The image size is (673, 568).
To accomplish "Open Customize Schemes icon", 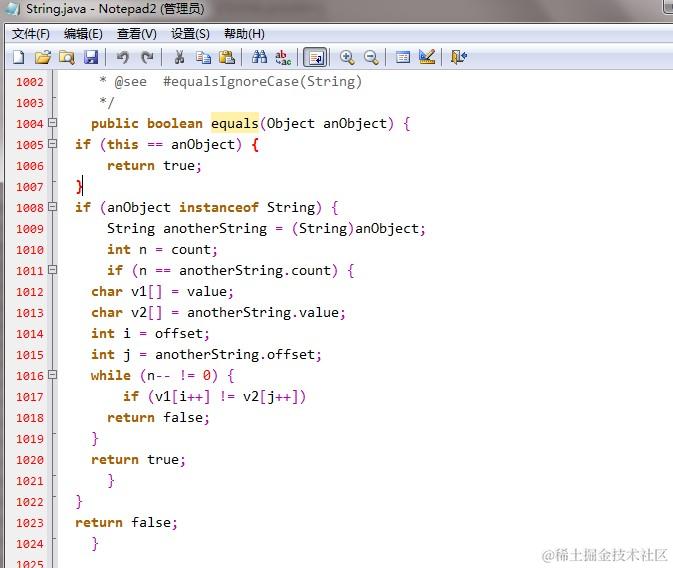I will pos(427,57).
